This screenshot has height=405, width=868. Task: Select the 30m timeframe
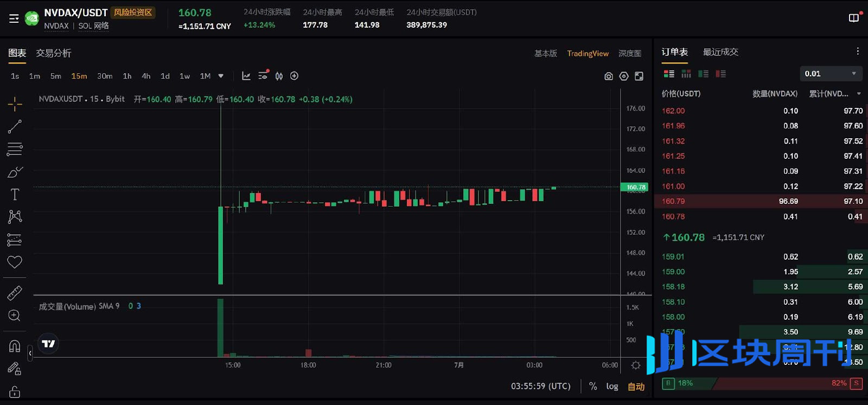(105, 76)
